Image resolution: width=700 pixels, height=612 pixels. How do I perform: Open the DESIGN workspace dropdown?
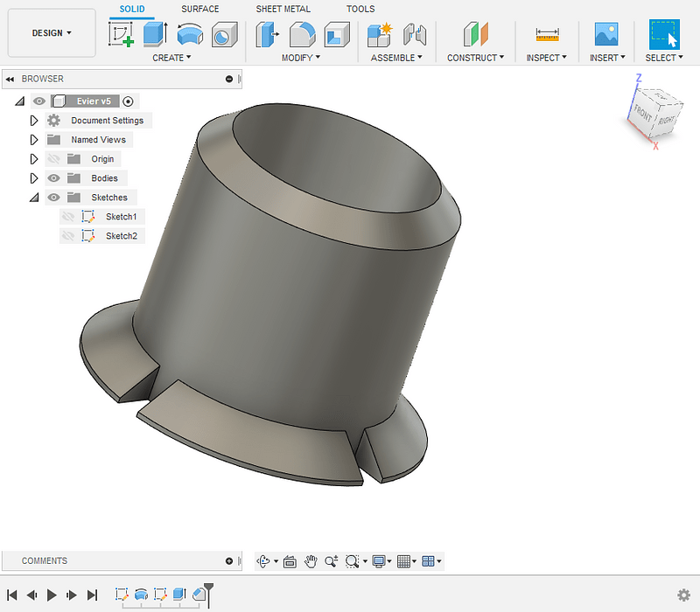[x=52, y=33]
